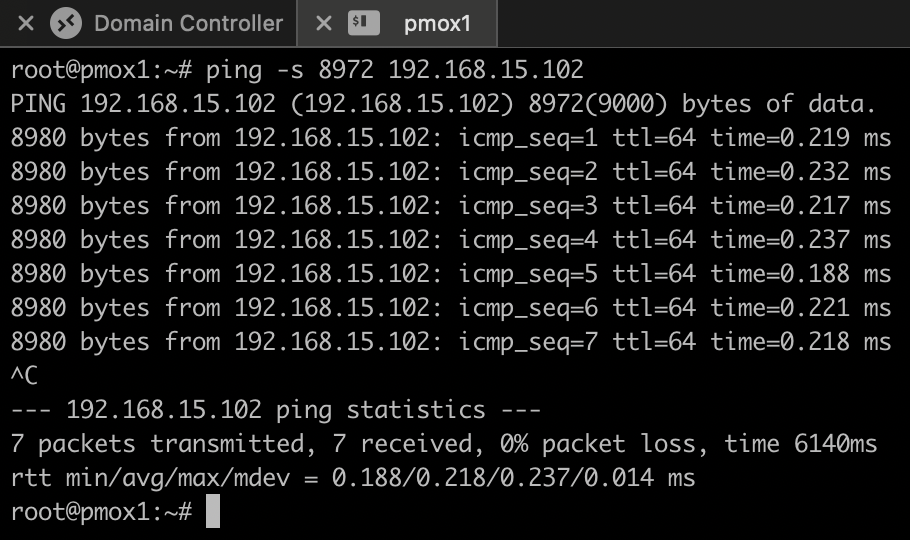Click the icmp_seq=2 reply line
This screenshot has height=540, width=910.
tap(450, 172)
